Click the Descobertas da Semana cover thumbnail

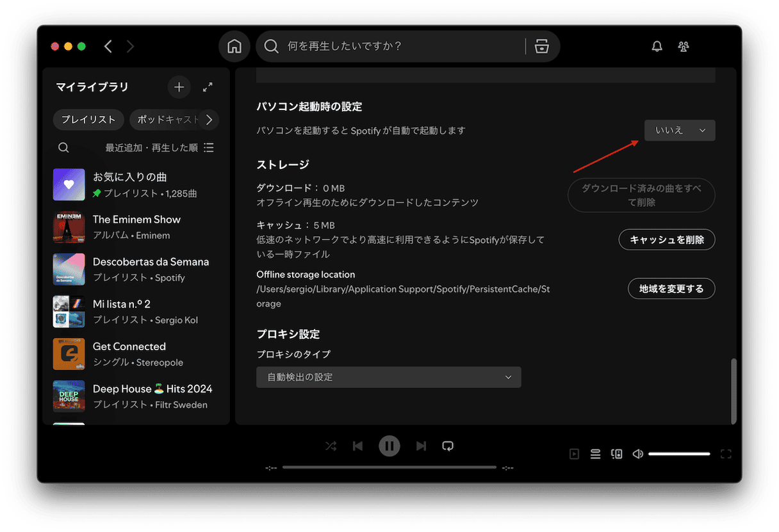click(x=69, y=269)
